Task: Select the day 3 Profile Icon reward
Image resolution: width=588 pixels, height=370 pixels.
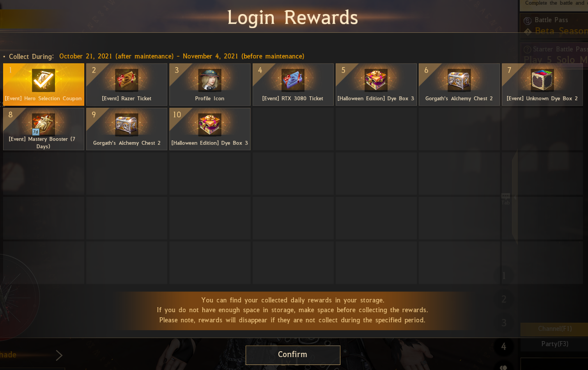Action: tap(210, 84)
